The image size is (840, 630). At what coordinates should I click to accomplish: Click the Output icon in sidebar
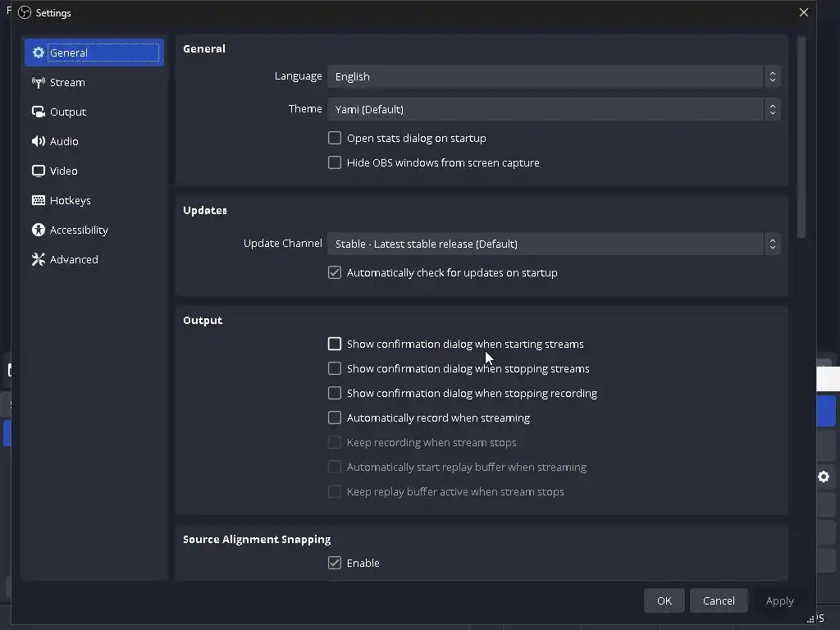[38, 112]
